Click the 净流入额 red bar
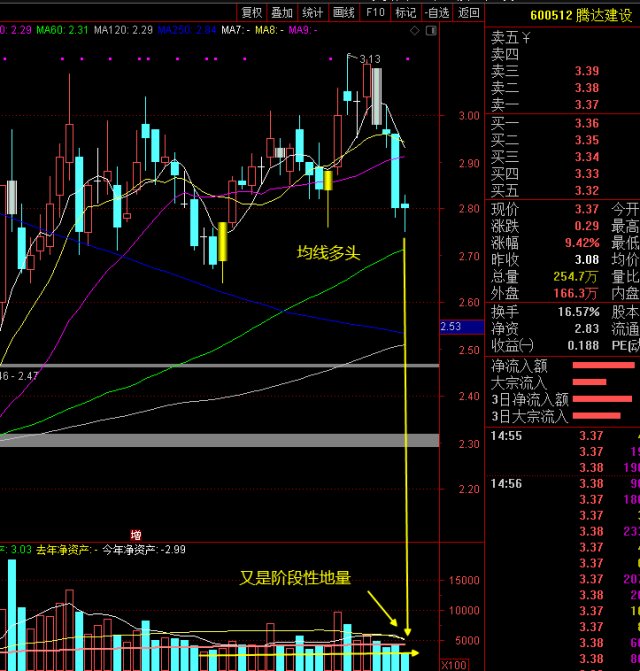Image resolution: width=640 pixels, height=671 pixels. tap(603, 366)
